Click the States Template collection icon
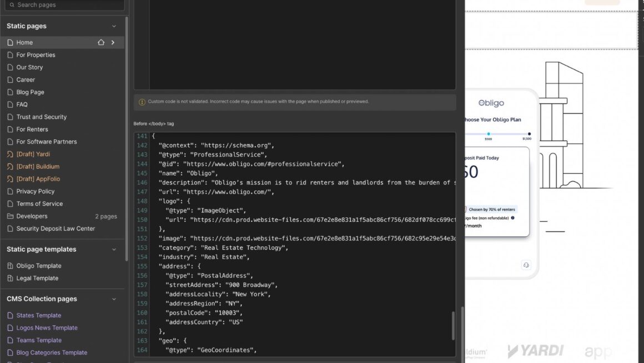 coord(10,315)
